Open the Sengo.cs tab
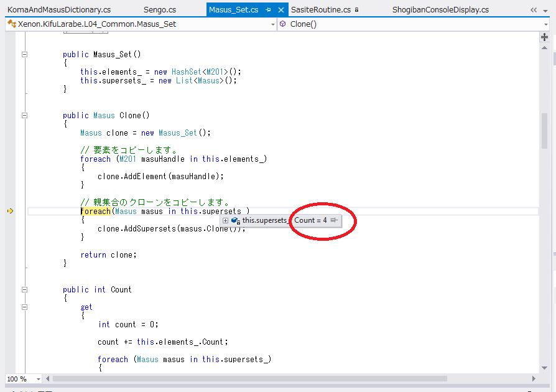 (160, 9)
